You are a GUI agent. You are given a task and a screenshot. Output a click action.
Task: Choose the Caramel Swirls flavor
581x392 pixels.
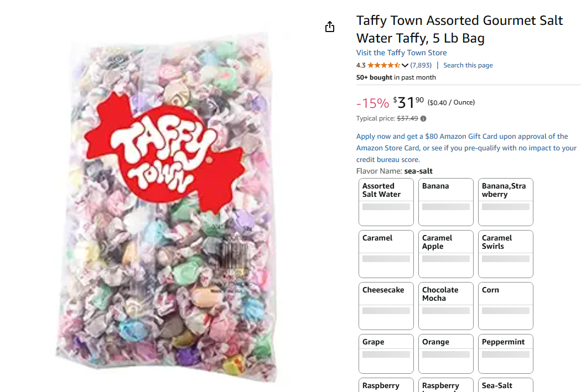(506, 254)
